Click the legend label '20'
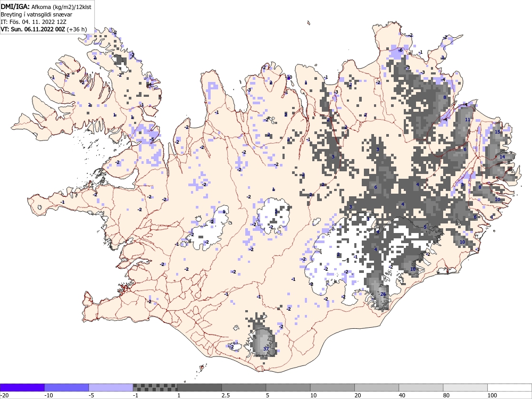532x399 pixels. [x=358, y=395]
